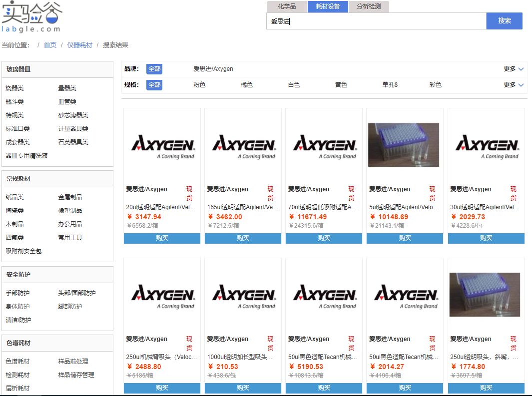Open 检测耗材 category
The image size is (532, 396).
click(17, 375)
